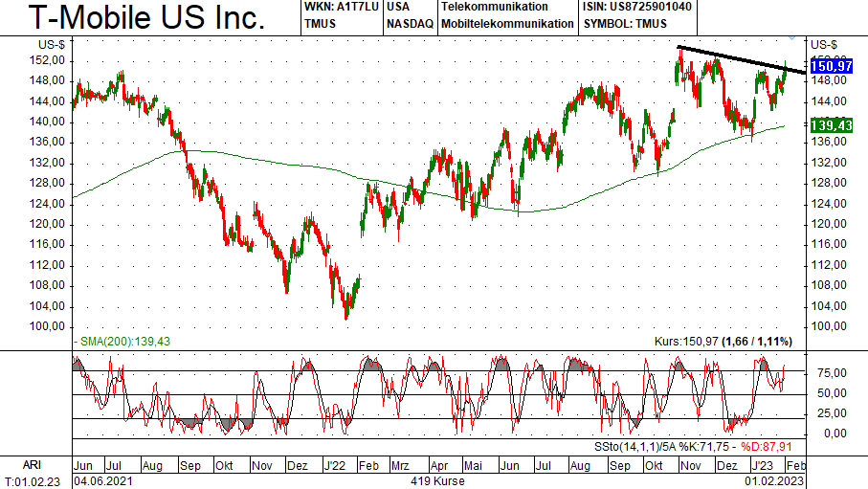Click the J'22 timeline label
This screenshot has height=489, width=868.
point(334,465)
